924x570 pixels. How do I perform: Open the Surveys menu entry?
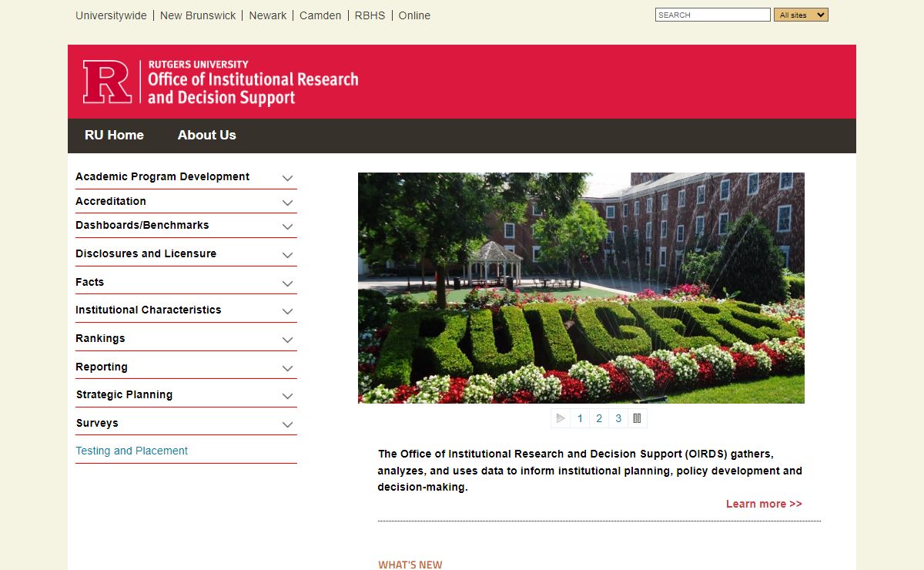(x=97, y=423)
